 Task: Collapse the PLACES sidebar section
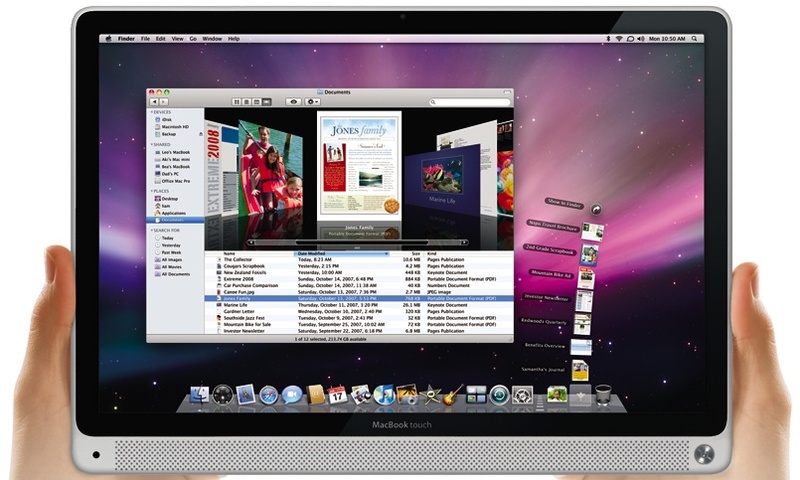[152, 191]
